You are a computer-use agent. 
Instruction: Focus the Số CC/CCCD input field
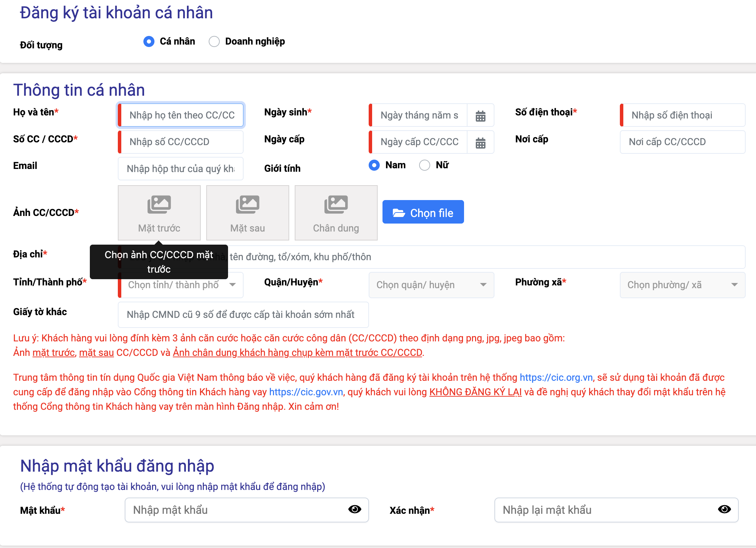tap(181, 142)
